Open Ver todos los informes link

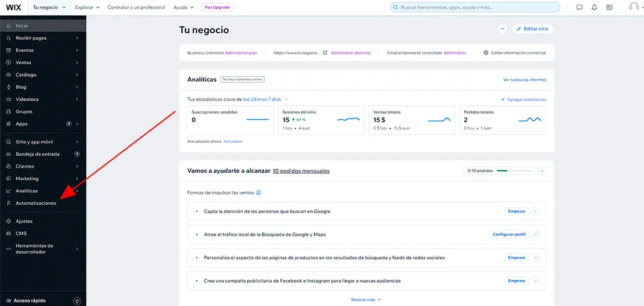point(525,80)
